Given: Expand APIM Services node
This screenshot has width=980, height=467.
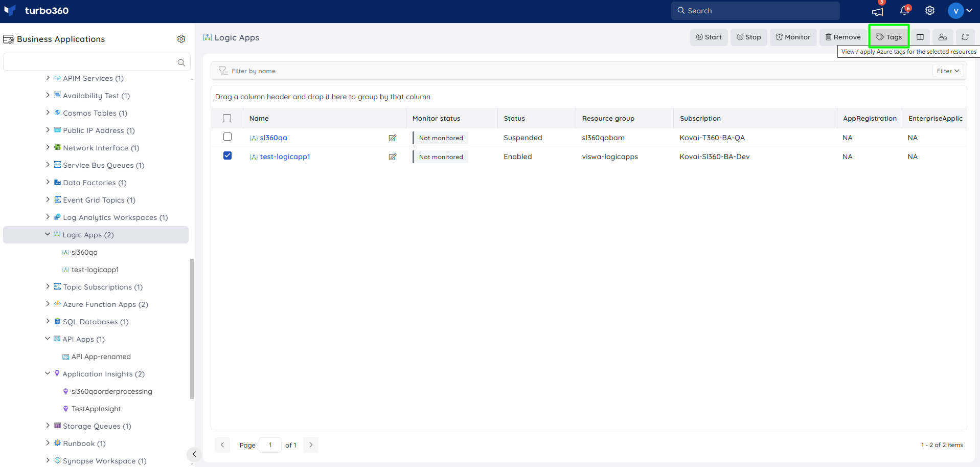Looking at the screenshot, I should point(48,78).
